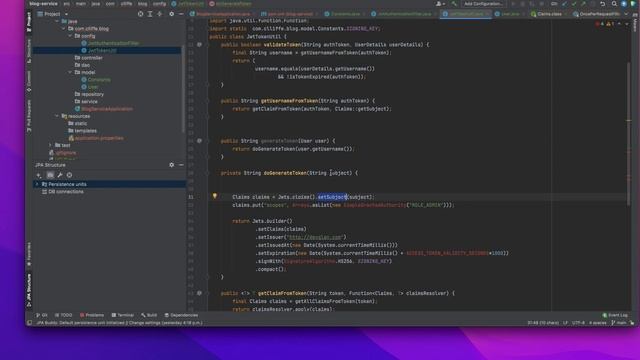The image size is (640, 360).
Task: Click the gutter icon beside generateToken method
Action: coord(199,141)
